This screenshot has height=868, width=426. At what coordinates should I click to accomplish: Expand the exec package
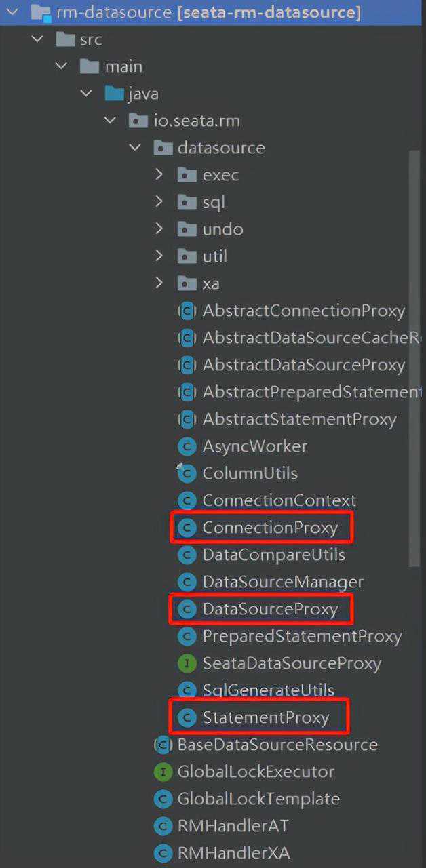pyautogui.click(x=159, y=175)
